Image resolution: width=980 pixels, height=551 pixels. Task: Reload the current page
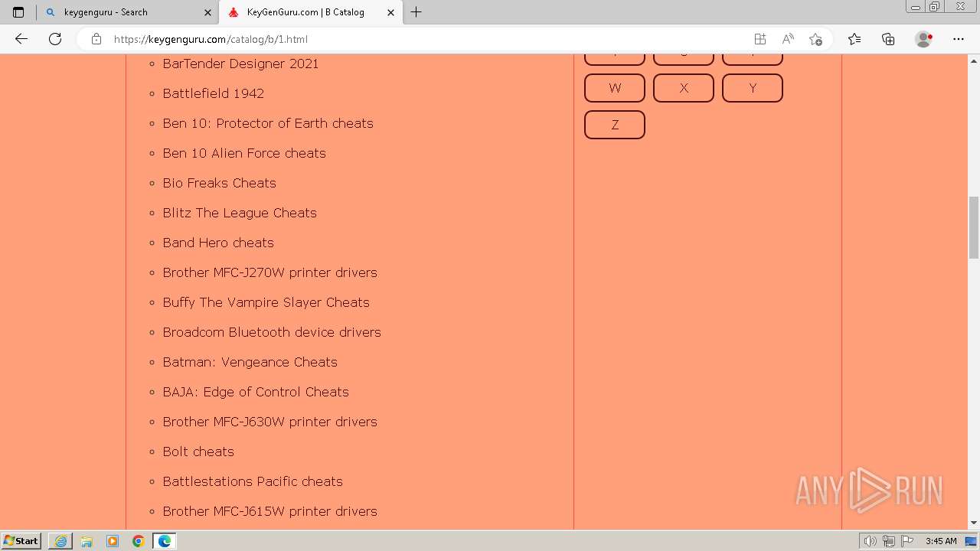[x=55, y=39]
